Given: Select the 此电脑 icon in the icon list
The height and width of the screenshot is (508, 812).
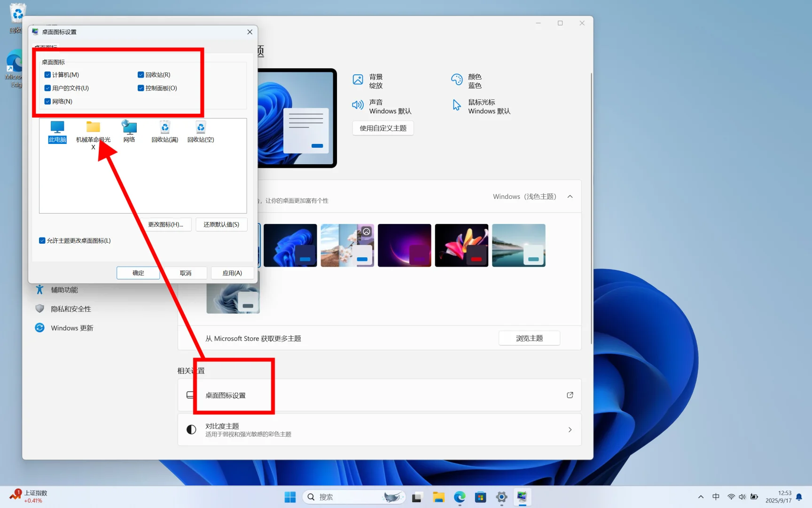Looking at the screenshot, I should [57, 132].
